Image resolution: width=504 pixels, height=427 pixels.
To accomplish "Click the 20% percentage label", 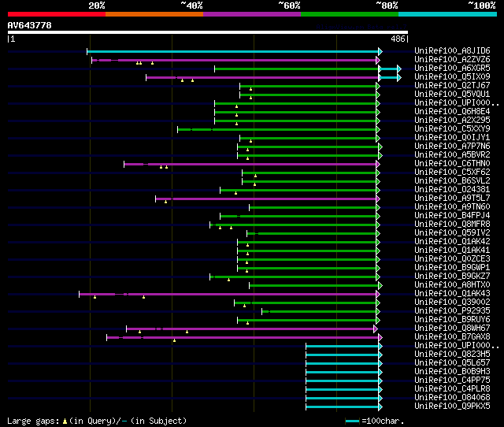I will 97,6.
